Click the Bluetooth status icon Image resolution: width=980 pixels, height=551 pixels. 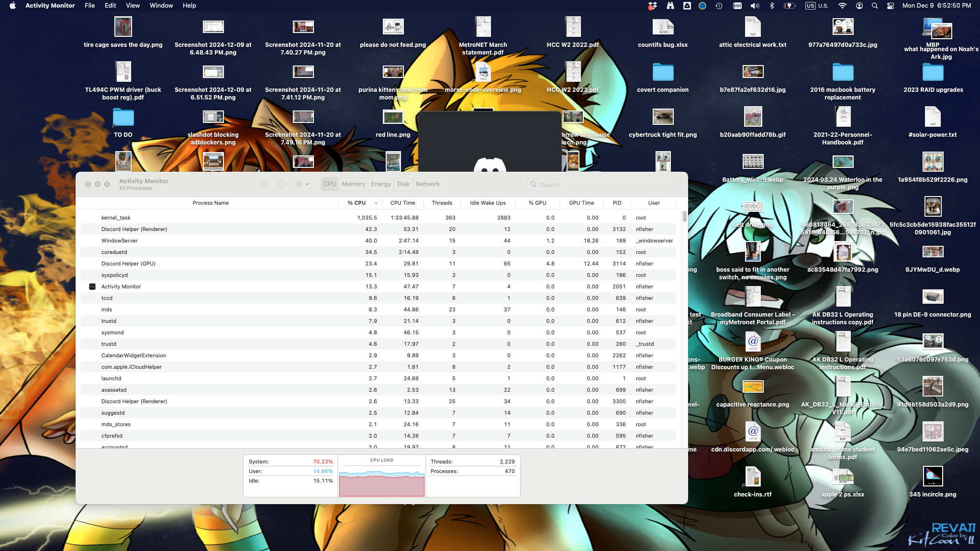coord(771,6)
